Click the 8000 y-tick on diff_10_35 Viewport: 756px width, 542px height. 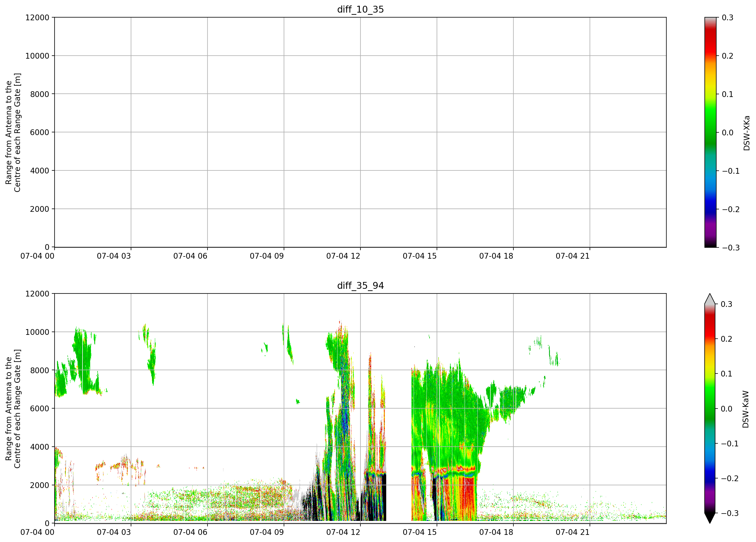[40, 94]
